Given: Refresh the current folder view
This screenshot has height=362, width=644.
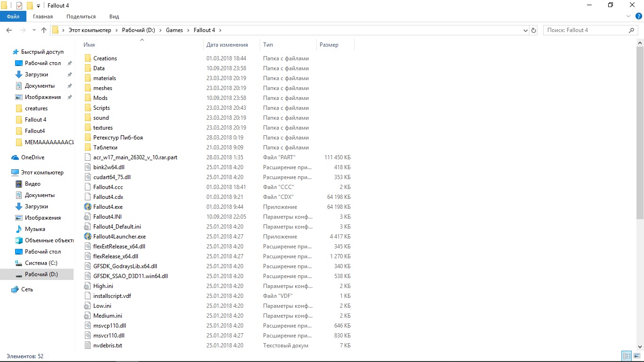Looking at the screenshot, I should pyautogui.click(x=534, y=30).
